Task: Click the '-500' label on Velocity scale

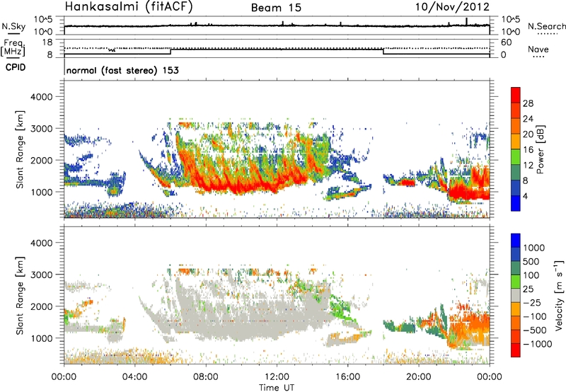Action: pos(535,330)
